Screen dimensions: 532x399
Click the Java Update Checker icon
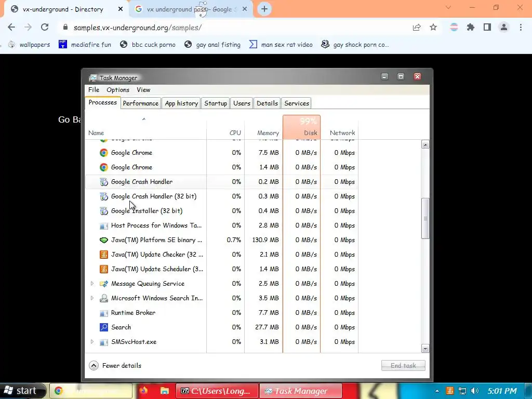(104, 255)
